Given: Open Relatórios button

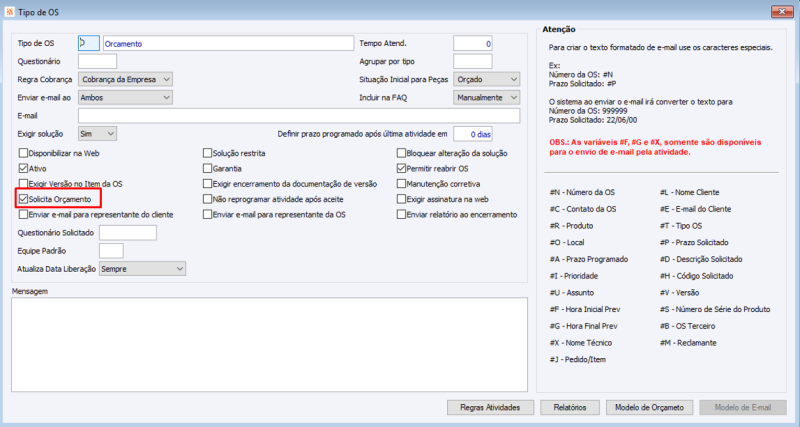Looking at the screenshot, I should 570,408.
